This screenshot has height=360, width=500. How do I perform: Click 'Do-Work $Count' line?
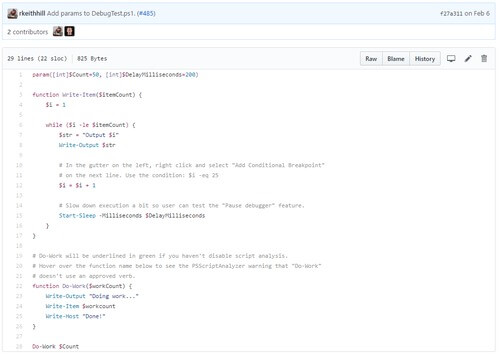[x=55, y=346]
